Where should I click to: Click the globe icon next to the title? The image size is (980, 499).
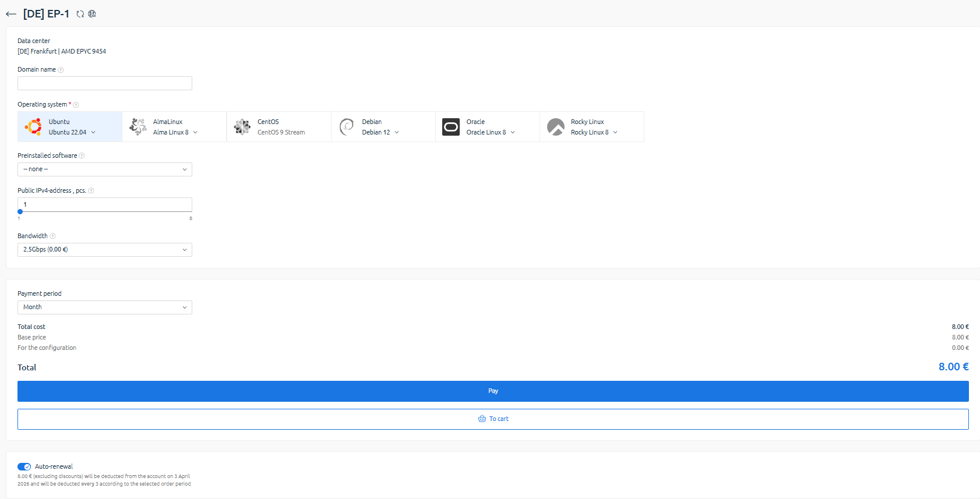(92, 14)
